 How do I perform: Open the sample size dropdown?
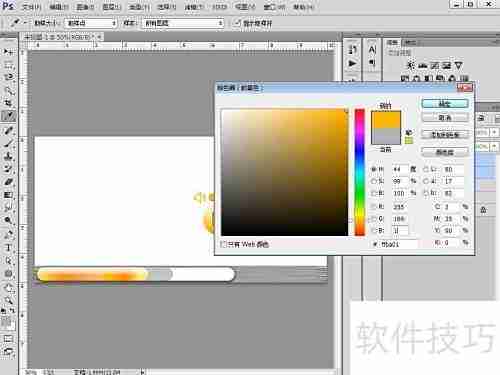pos(90,23)
